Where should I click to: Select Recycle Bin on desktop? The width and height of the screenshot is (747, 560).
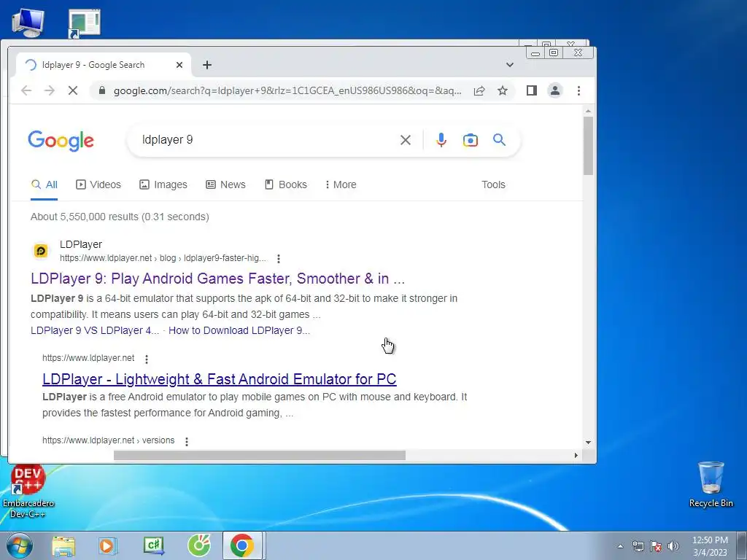point(711,485)
